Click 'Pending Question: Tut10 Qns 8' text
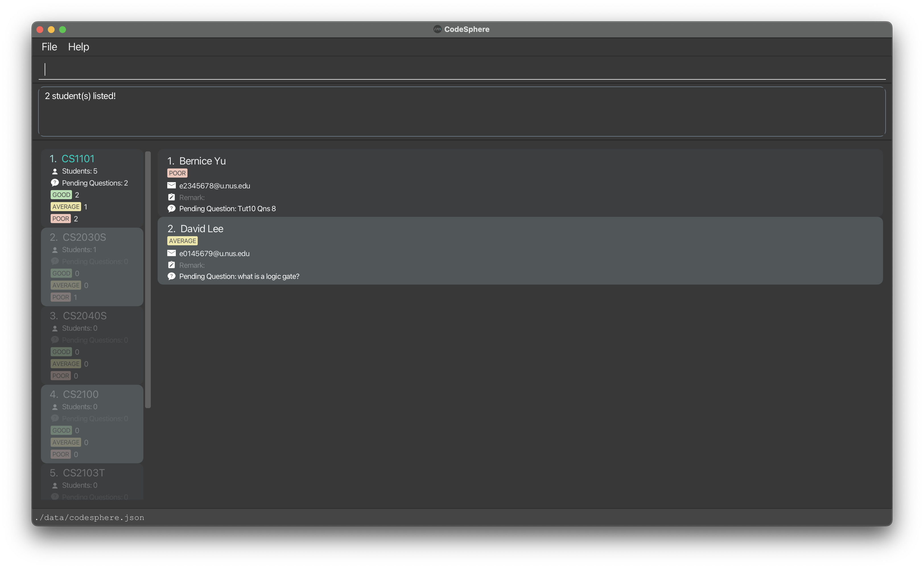 228,209
